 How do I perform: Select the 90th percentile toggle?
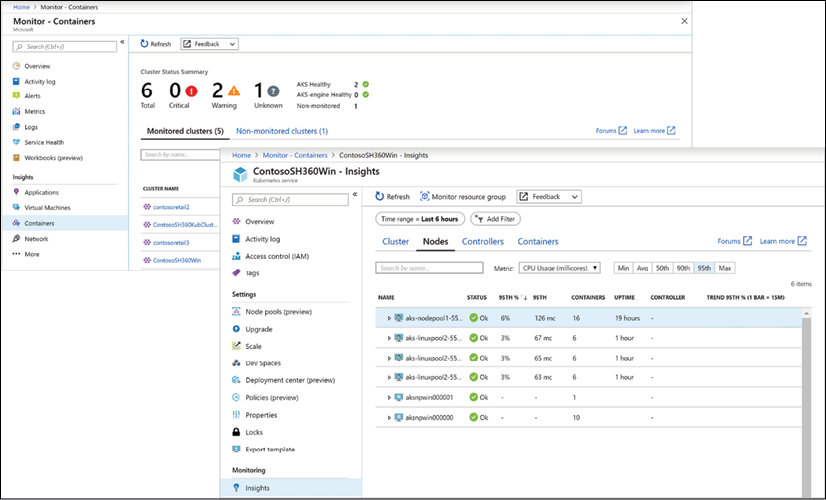(x=684, y=268)
